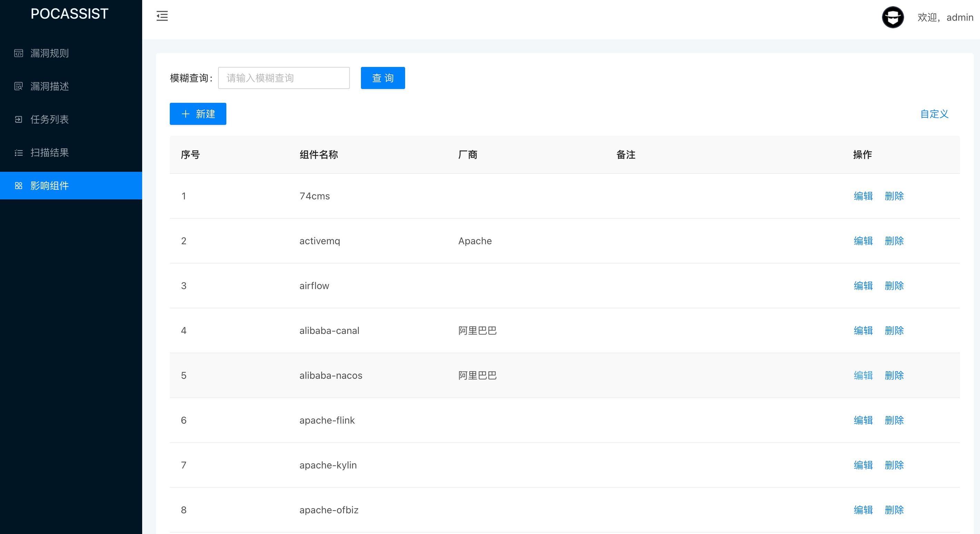This screenshot has width=980, height=534.
Task: Click the 扫描结果 list icon
Action: click(19, 152)
